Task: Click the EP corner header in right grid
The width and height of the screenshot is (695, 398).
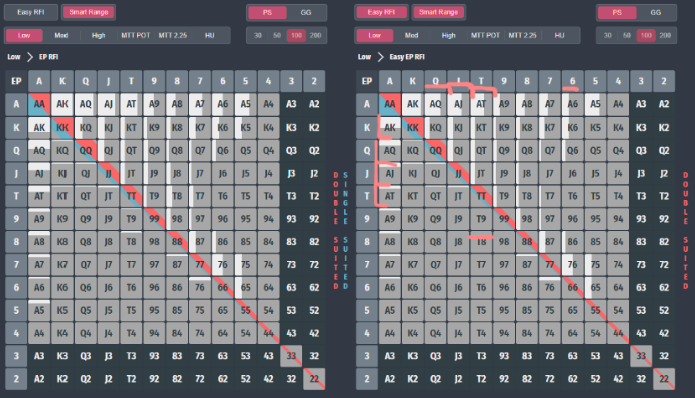Action: 367,81
